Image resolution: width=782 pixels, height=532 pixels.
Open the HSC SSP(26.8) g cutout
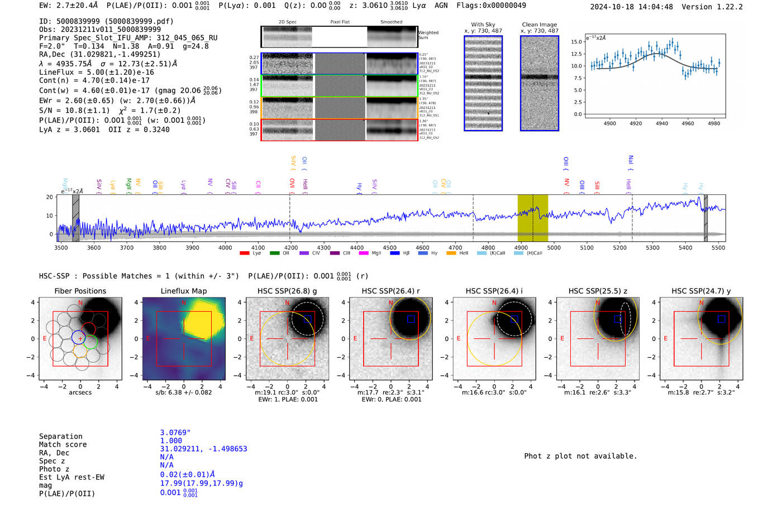click(287, 338)
